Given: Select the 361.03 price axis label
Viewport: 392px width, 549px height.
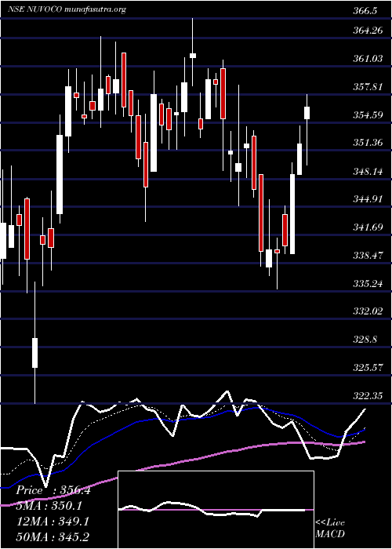Looking at the screenshot, I should point(368,59).
